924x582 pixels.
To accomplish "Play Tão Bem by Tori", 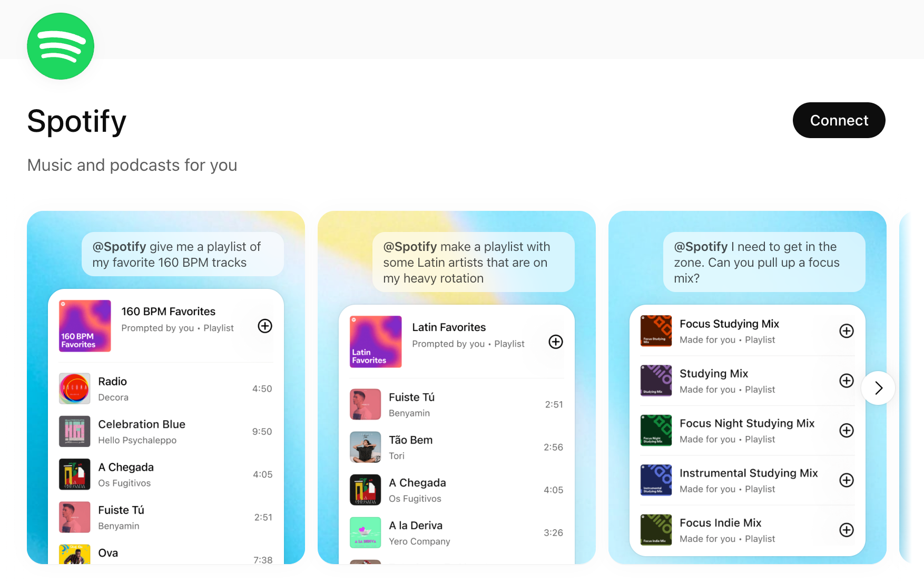I will point(410,440).
